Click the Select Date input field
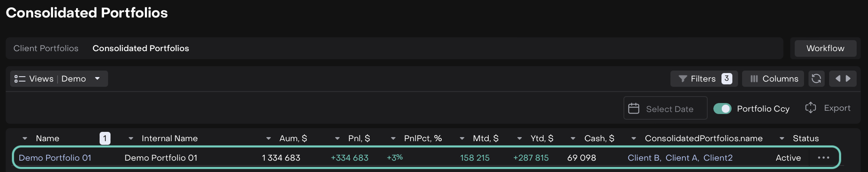This screenshot has height=172, width=868. 670,109
